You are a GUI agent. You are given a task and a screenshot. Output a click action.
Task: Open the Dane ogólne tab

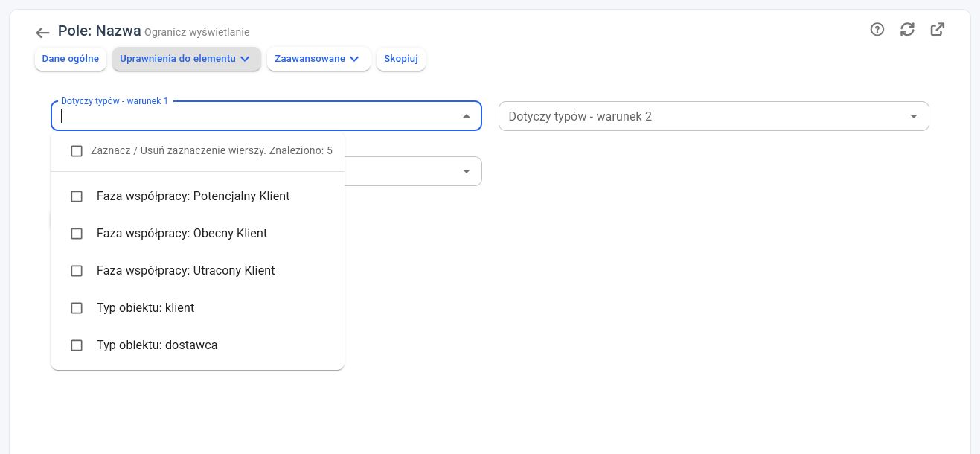(x=71, y=59)
